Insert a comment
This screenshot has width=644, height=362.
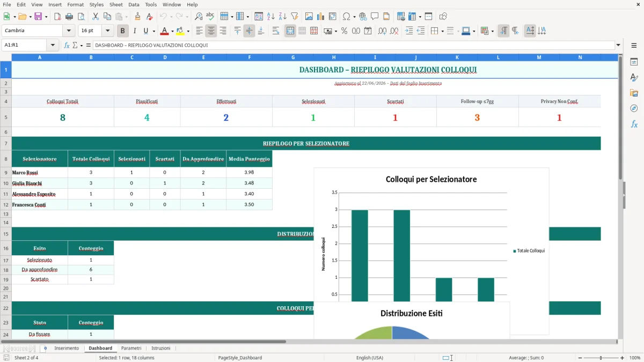coord(375,17)
